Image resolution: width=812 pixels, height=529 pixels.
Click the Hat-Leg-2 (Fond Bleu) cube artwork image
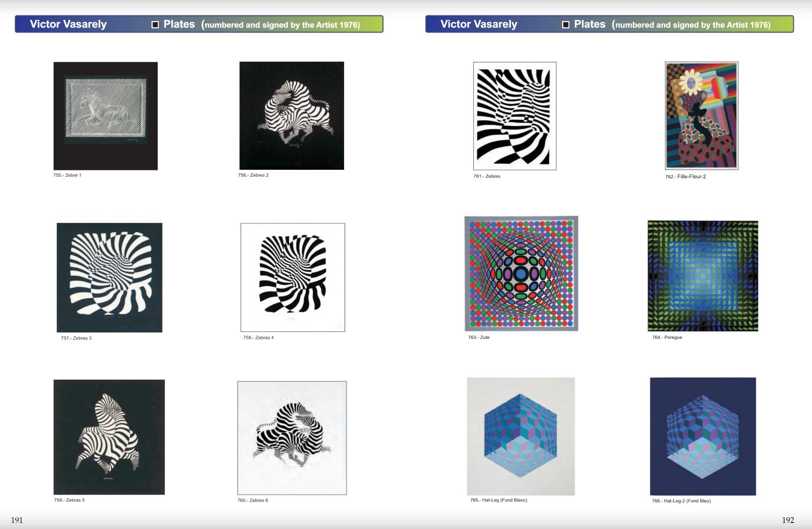tap(703, 437)
